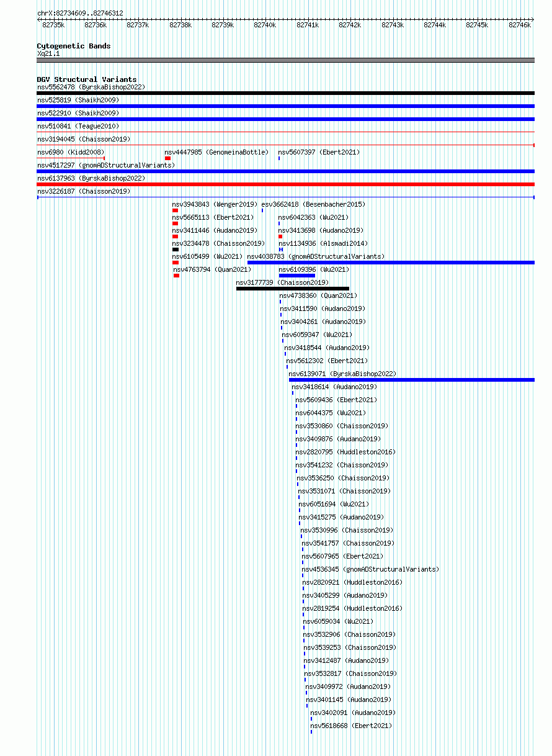552x756 pixels.
Task: Click nsv3401145 (Audano2019) label
Action: [x=349, y=700]
